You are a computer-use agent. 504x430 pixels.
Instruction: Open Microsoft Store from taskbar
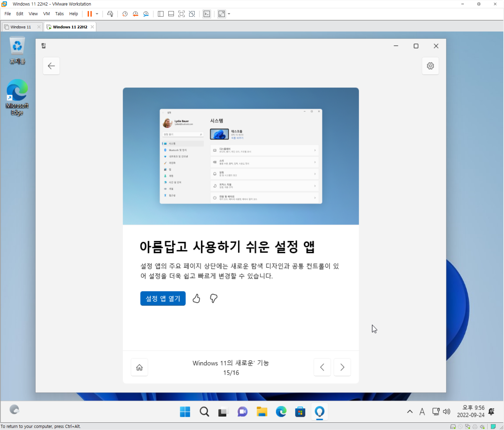pyautogui.click(x=300, y=412)
